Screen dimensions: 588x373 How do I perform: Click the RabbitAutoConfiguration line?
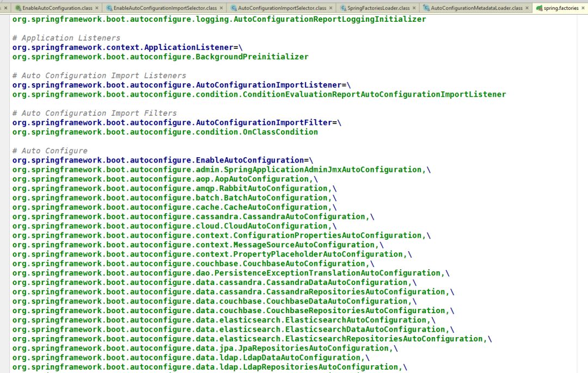point(174,188)
